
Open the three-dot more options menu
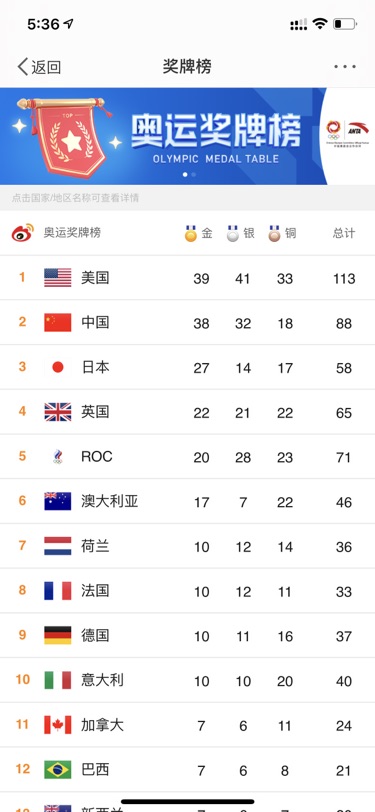(x=345, y=67)
